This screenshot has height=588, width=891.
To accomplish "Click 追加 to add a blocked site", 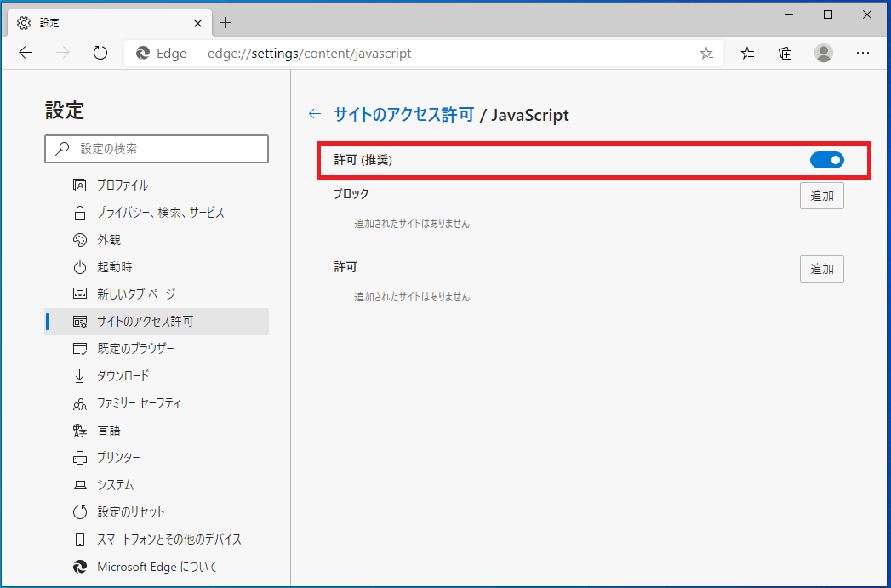I will point(821,195).
